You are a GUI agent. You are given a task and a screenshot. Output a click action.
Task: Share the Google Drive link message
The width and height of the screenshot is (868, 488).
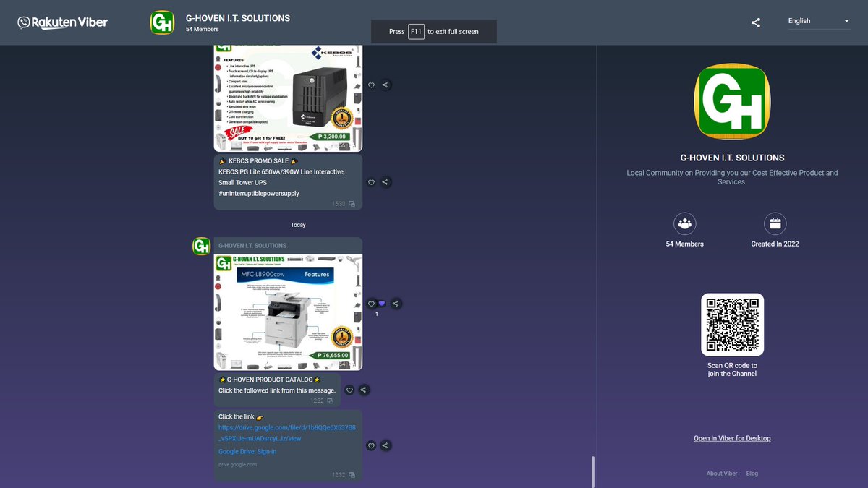click(386, 445)
